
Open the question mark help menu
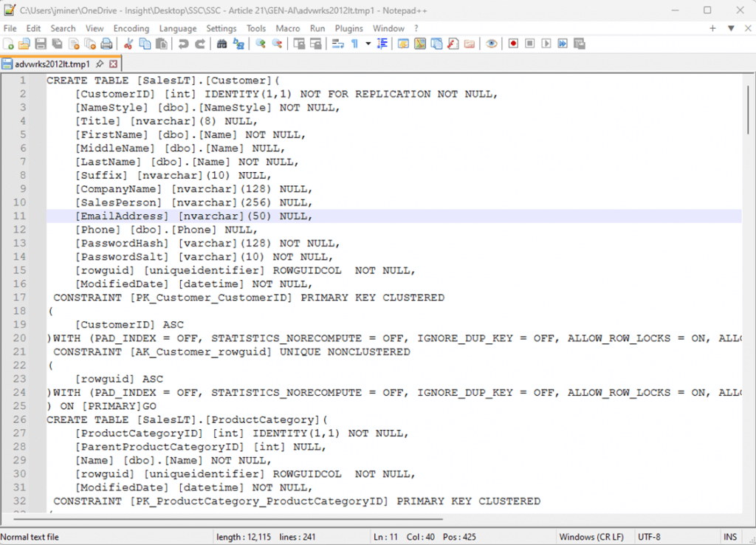pos(416,29)
